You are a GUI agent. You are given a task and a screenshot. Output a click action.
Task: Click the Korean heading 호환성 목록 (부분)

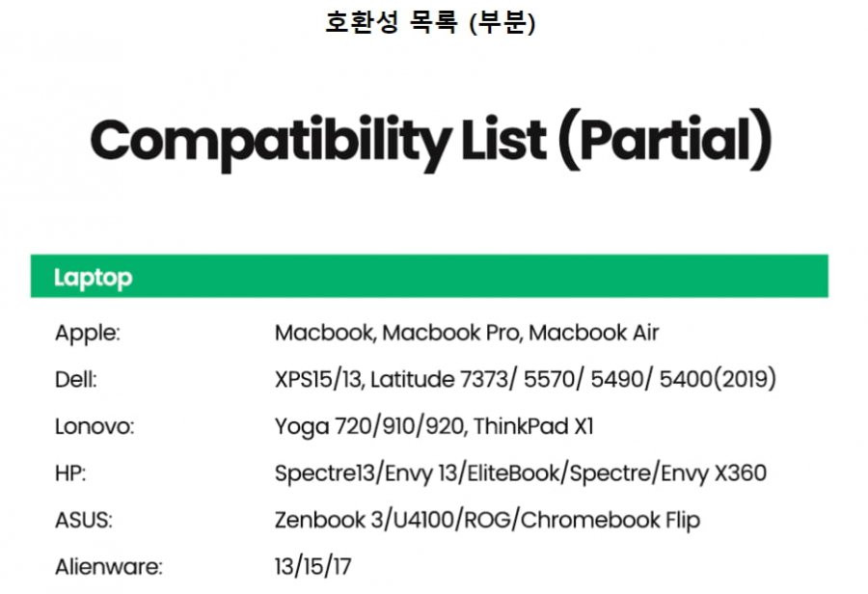430,23
